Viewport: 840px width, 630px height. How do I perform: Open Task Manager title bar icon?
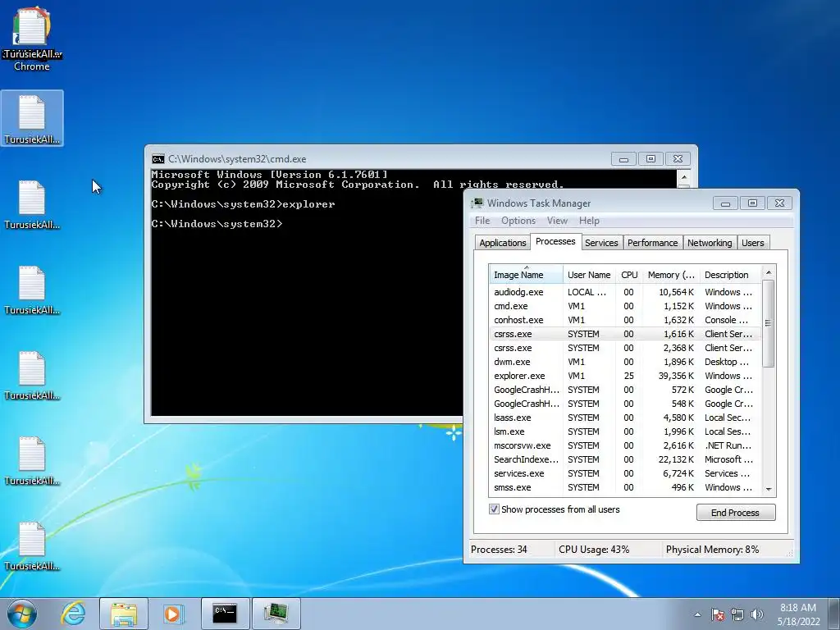(477, 203)
